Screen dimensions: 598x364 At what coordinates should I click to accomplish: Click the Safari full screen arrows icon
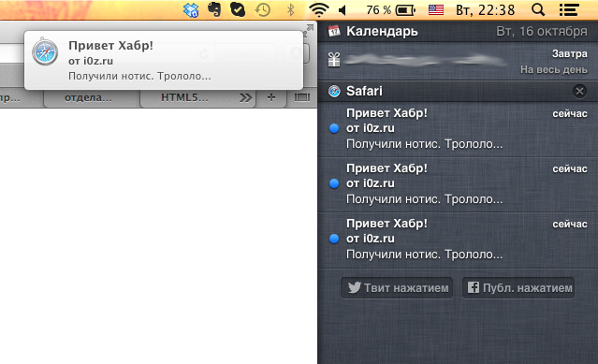pos(309,29)
